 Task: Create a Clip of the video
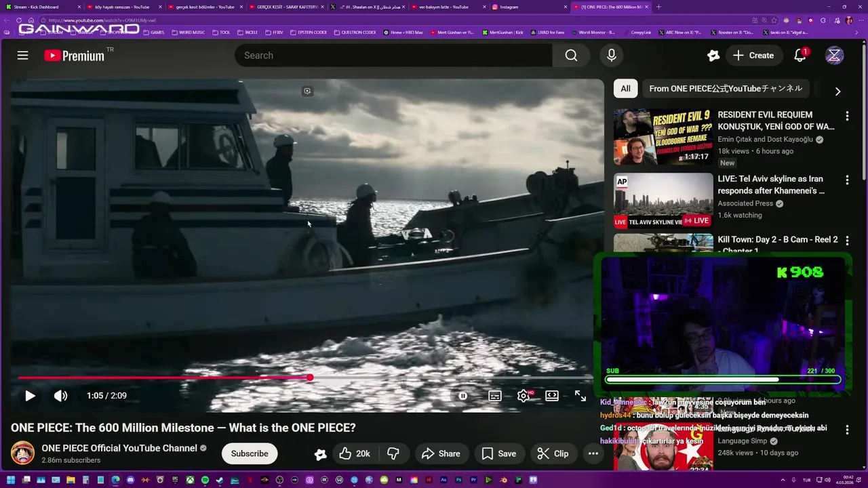point(553,453)
